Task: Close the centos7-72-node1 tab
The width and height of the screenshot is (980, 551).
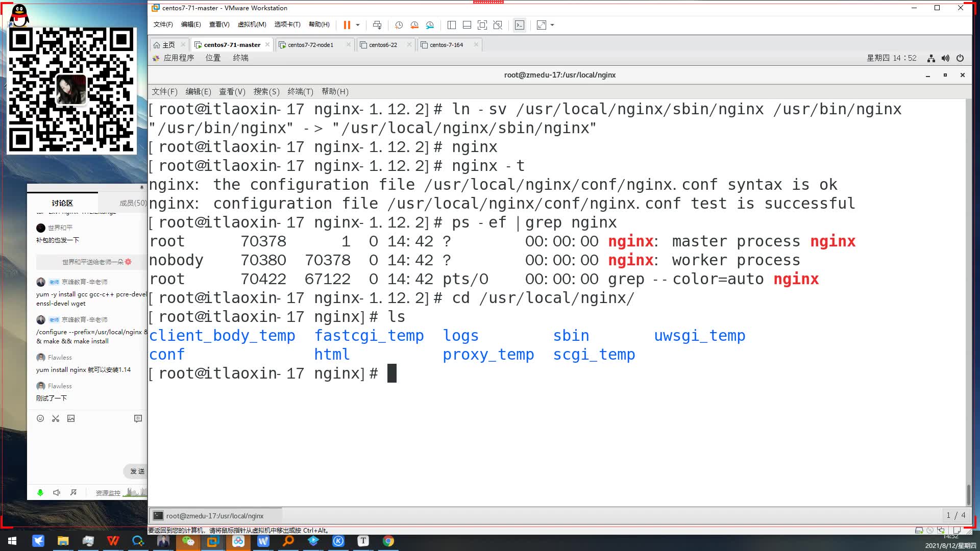Action: [x=349, y=44]
